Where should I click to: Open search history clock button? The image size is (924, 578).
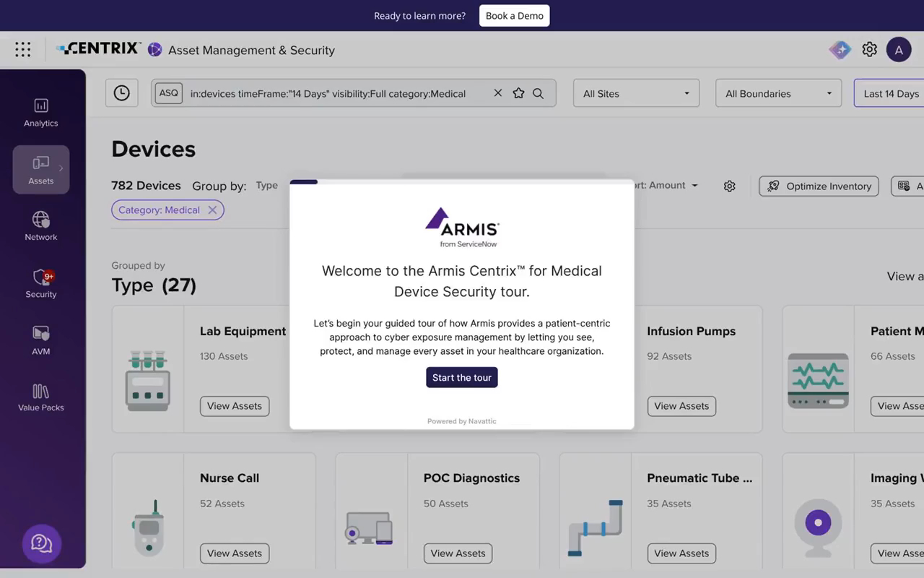[x=121, y=93]
